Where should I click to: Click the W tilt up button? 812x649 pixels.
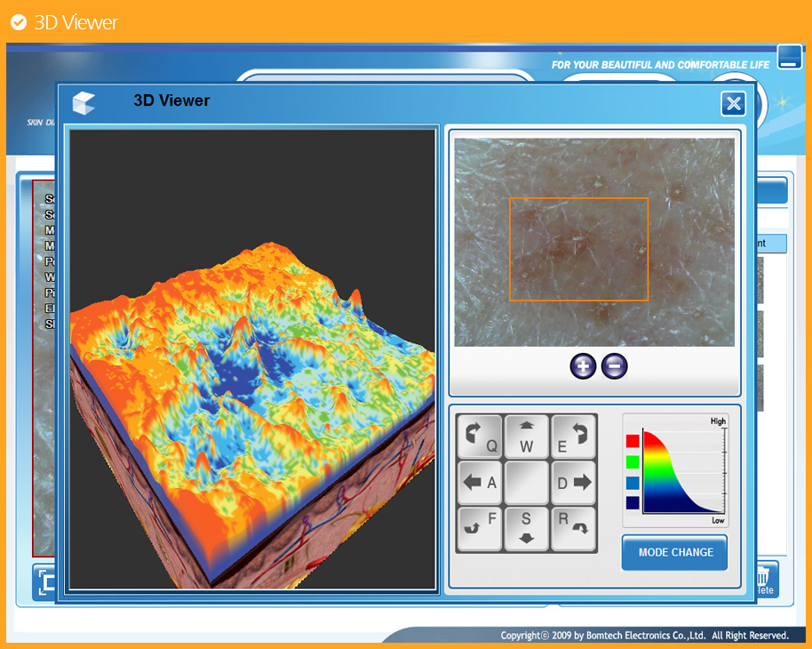527,437
